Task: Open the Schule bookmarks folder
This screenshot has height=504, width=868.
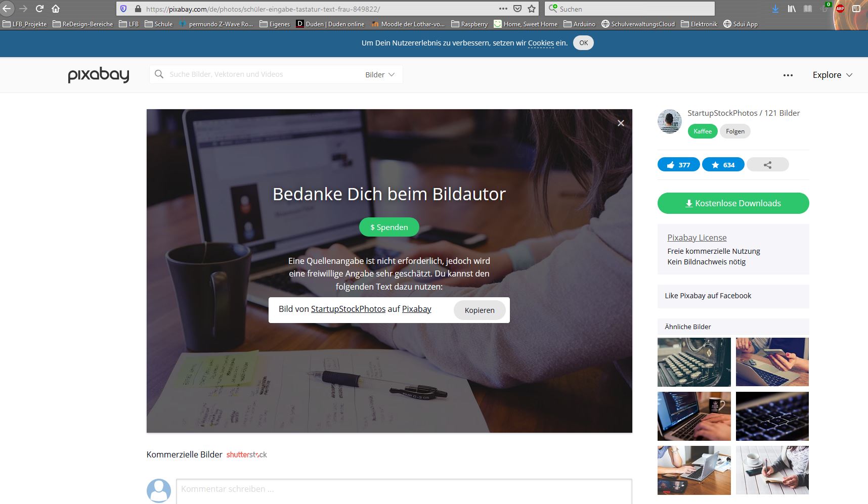Action: pos(159,24)
